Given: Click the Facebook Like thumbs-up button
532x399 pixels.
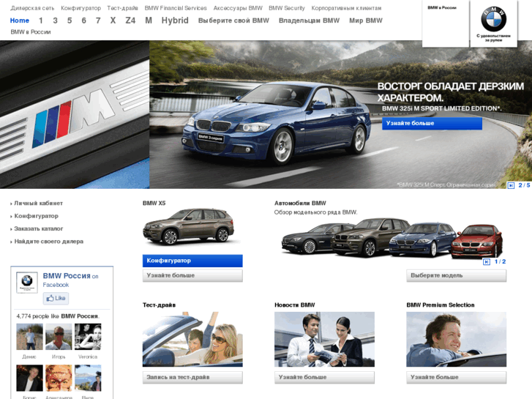Looking at the screenshot, I should click(56, 298).
